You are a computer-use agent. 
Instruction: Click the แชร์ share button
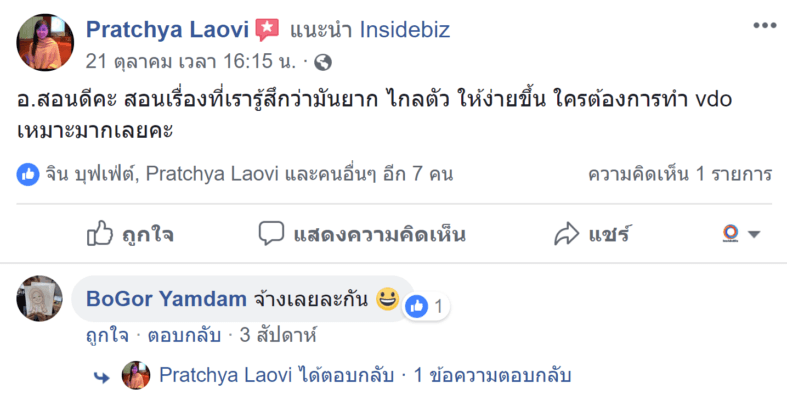click(593, 234)
